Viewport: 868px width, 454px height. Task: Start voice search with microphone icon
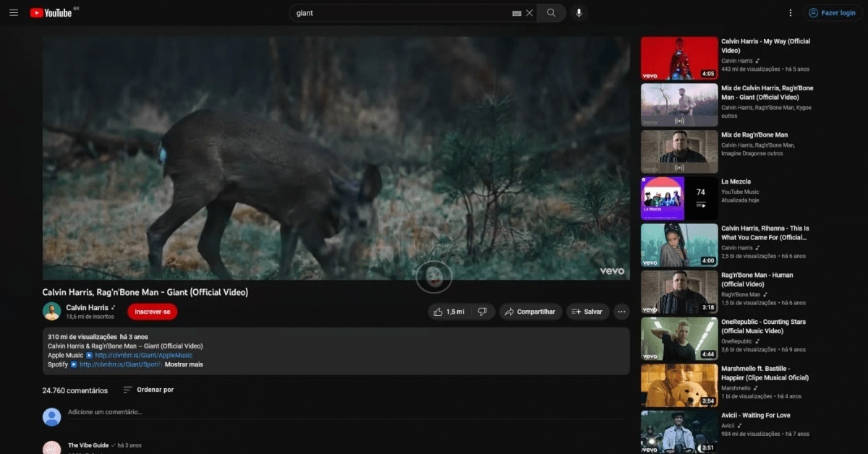579,13
